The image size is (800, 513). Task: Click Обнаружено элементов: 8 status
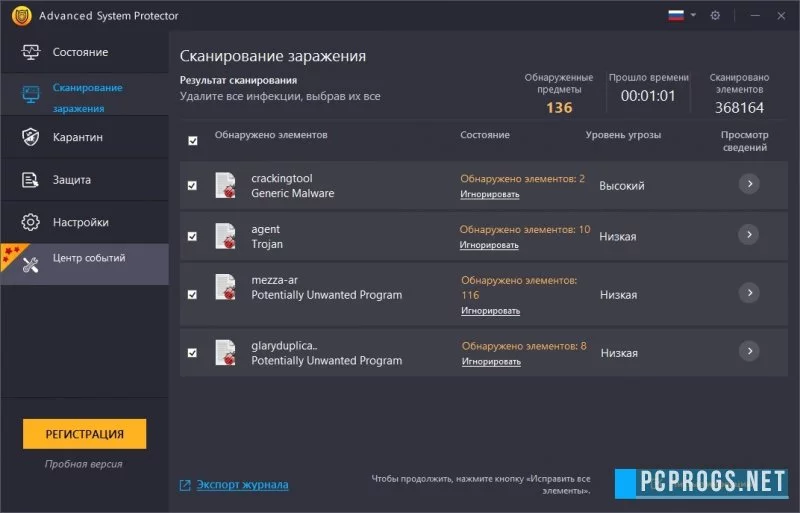[x=524, y=346]
